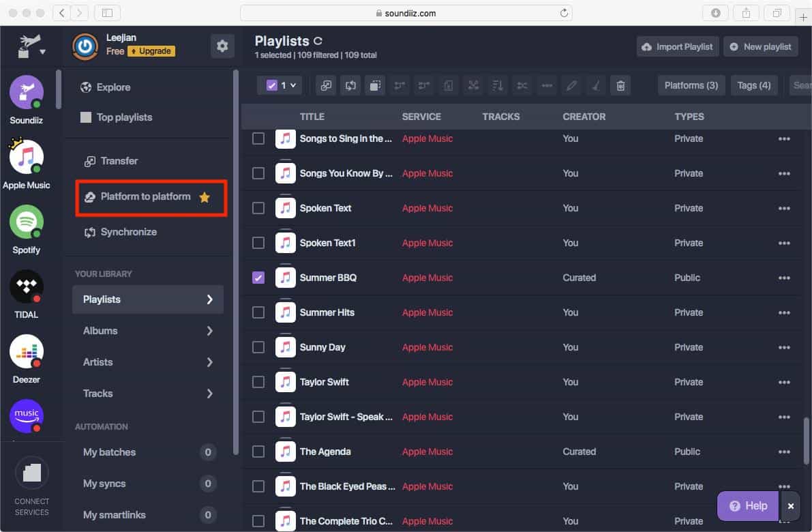Click the New playlist button
Viewport: 812px width, 532px height.
pyautogui.click(x=760, y=46)
